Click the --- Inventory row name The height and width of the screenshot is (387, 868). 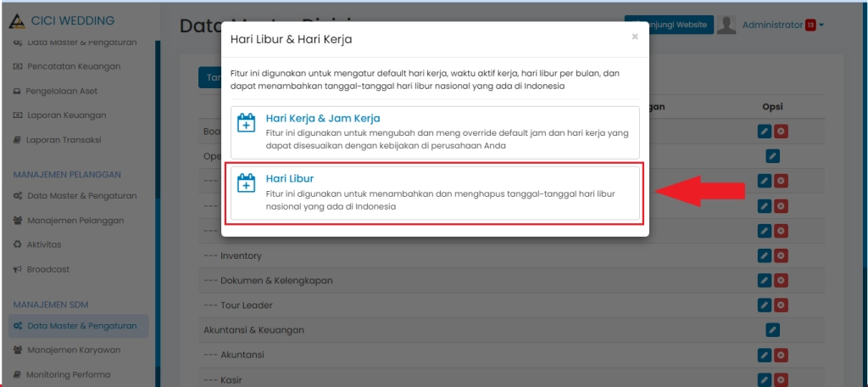coord(232,255)
